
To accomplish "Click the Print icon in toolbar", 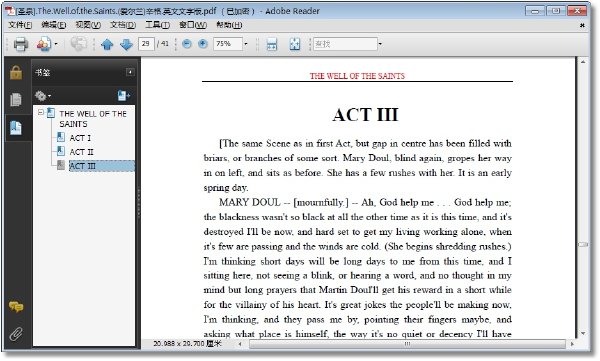I will tap(21, 44).
